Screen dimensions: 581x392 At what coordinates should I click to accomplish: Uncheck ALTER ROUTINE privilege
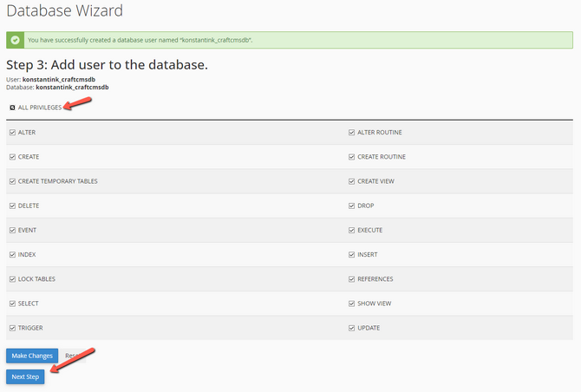coord(352,133)
